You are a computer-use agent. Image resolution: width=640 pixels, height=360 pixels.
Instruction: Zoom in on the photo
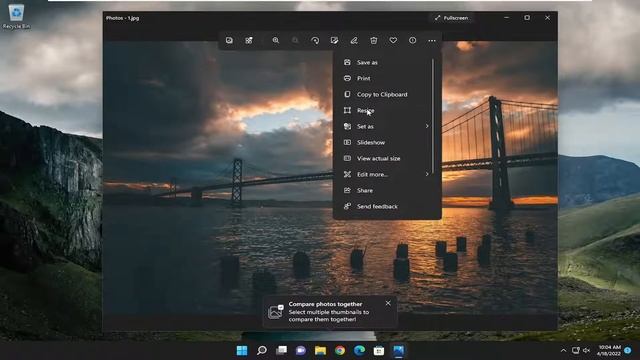click(x=276, y=40)
